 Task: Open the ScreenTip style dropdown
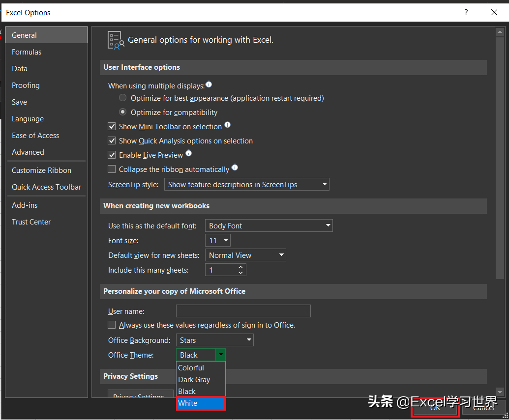pos(247,184)
